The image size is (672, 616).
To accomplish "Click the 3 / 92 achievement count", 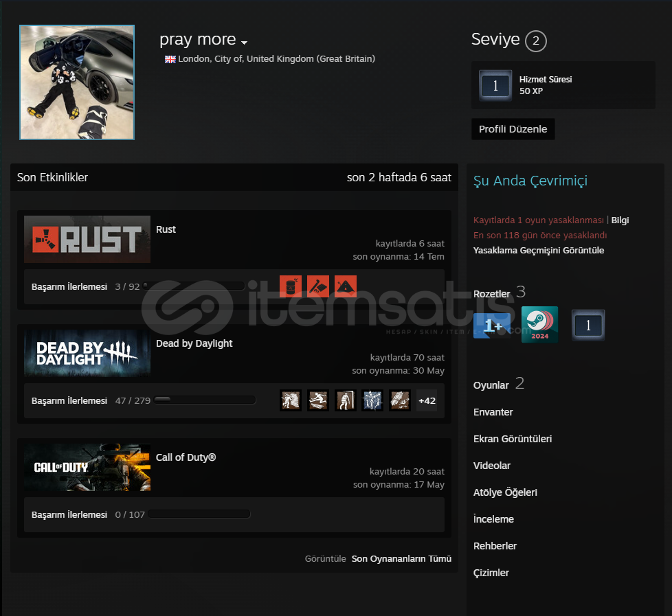I will pos(127,286).
